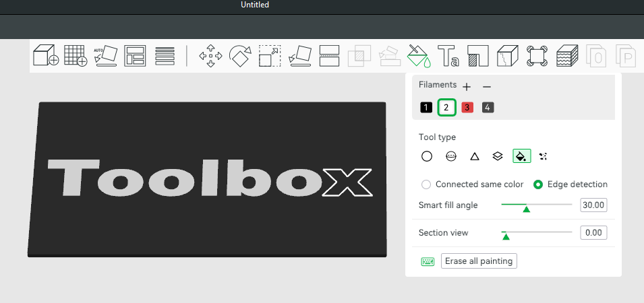Select the Triangle tool type
This screenshot has height=303, width=644.
[475, 156]
